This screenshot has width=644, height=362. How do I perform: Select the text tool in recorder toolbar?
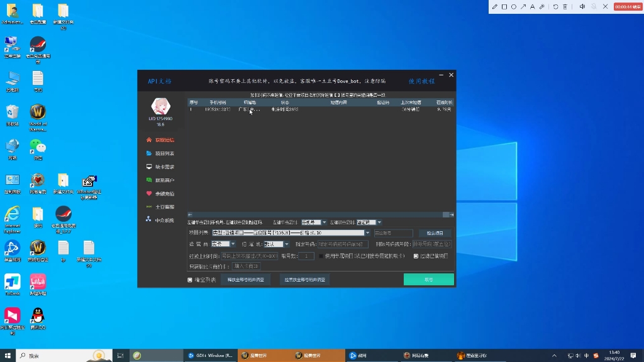point(533,6)
